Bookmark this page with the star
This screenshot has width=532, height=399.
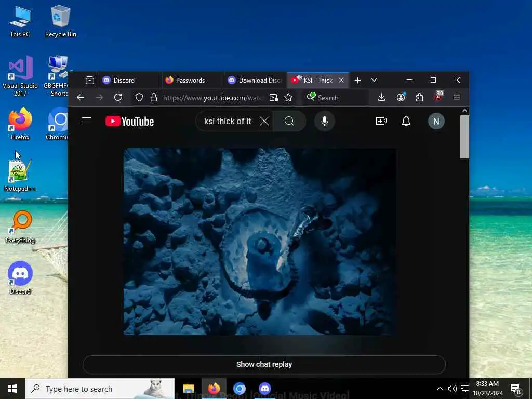(x=288, y=98)
